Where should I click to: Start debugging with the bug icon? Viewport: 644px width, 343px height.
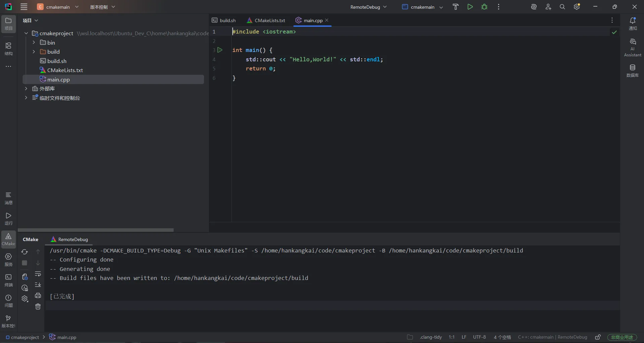[x=484, y=7]
